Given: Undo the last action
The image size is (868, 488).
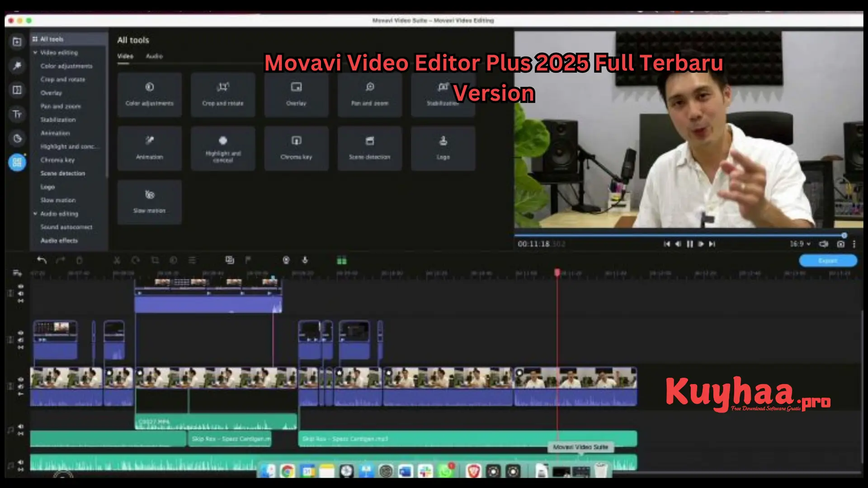Looking at the screenshot, I should click(42, 260).
